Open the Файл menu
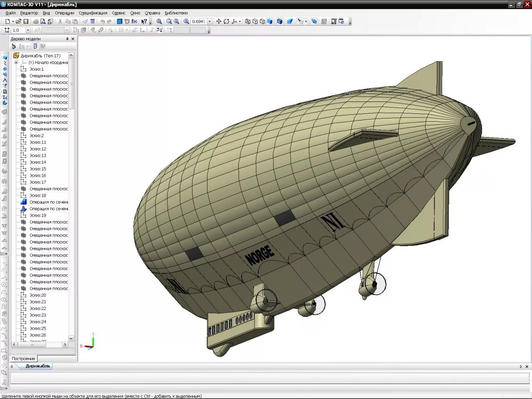Viewport: 532px width, 399px height. (10, 13)
